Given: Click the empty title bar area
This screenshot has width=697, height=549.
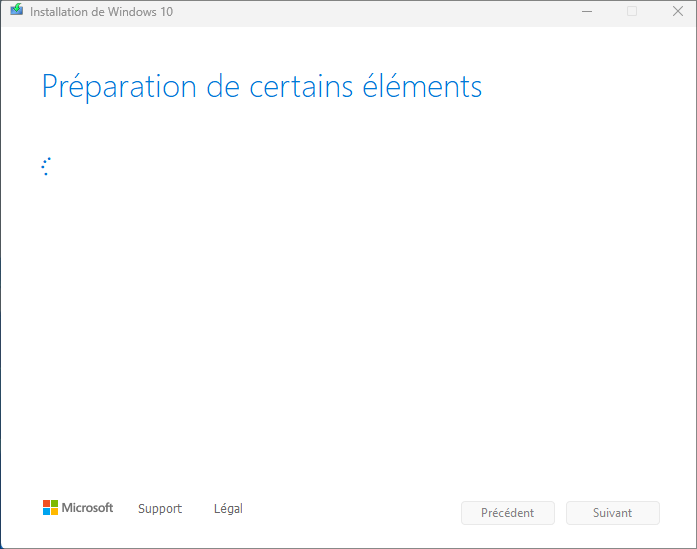Looking at the screenshot, I should tap(380, 12).
